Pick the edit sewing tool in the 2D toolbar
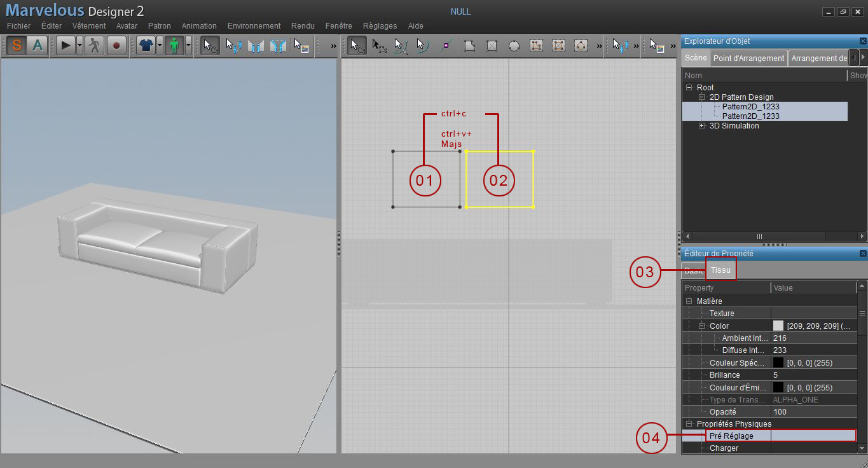 (620, 46)
